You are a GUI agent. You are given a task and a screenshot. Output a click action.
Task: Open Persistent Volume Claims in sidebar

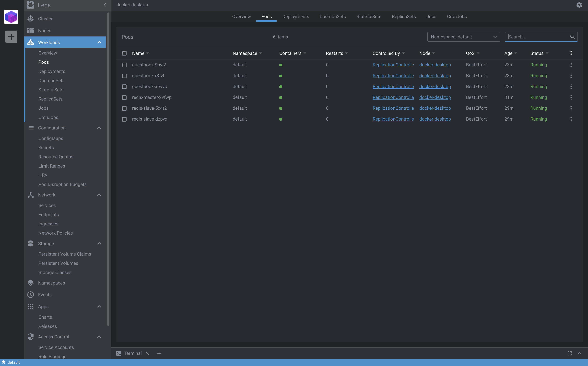tap(65, 254)
